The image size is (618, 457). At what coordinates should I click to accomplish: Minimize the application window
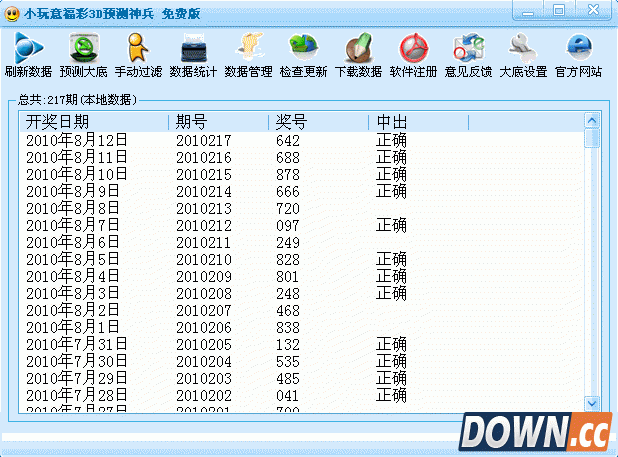click(527, 10)
